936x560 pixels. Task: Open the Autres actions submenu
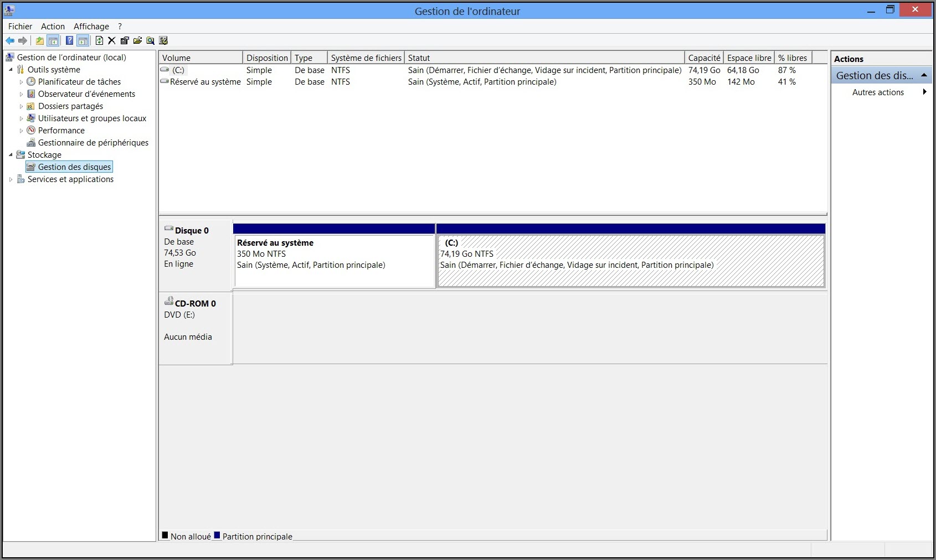878,92
